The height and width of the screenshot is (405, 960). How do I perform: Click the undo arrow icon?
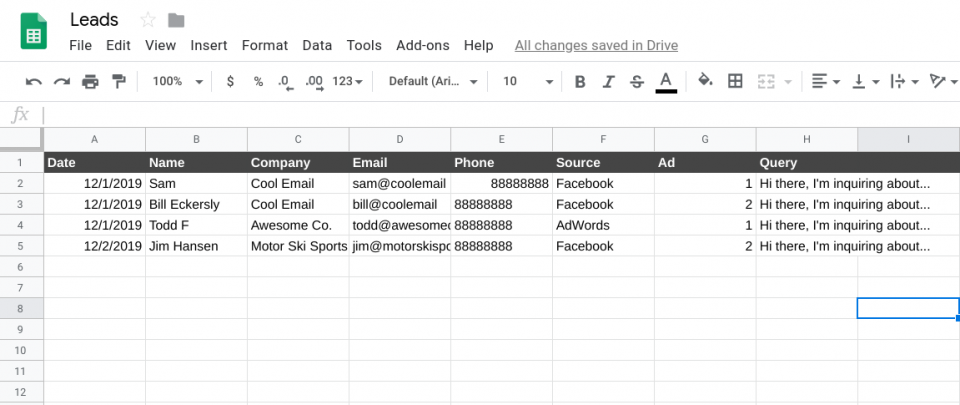34,81
